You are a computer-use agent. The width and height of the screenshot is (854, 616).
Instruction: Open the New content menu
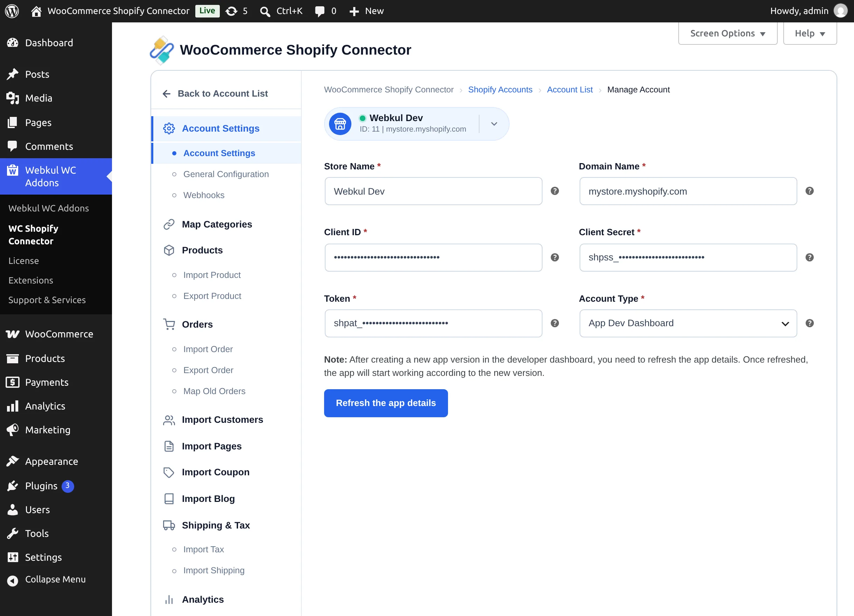366,11
